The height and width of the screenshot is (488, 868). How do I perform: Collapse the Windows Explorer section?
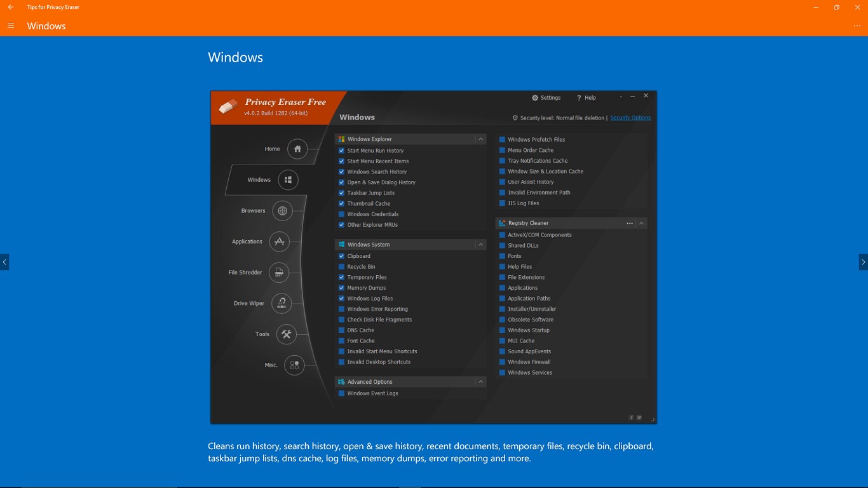click(x=481, y=139)
